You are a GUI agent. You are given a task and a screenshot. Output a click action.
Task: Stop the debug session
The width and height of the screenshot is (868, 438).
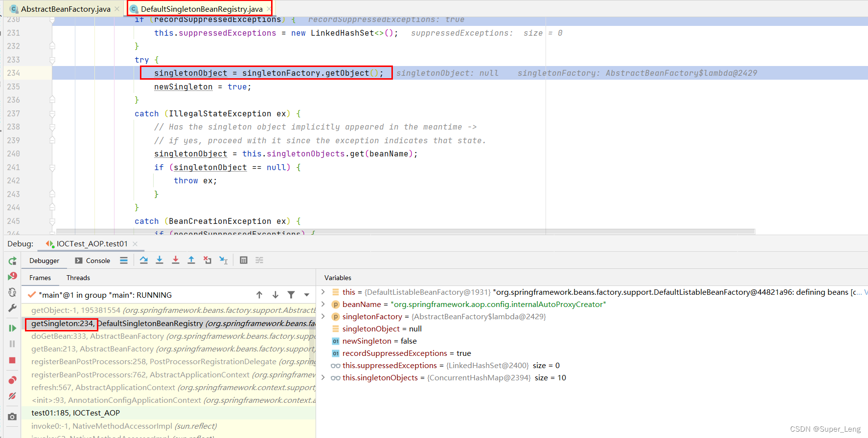[13, 360]
